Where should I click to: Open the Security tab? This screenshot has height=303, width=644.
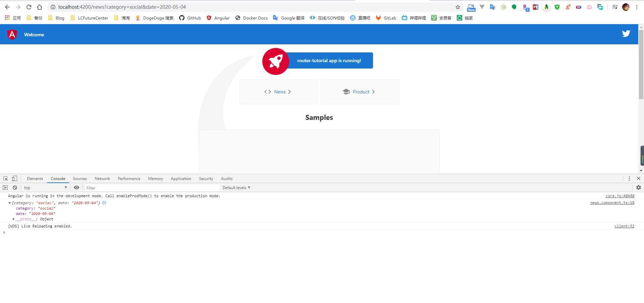click(x=206, y=178)
